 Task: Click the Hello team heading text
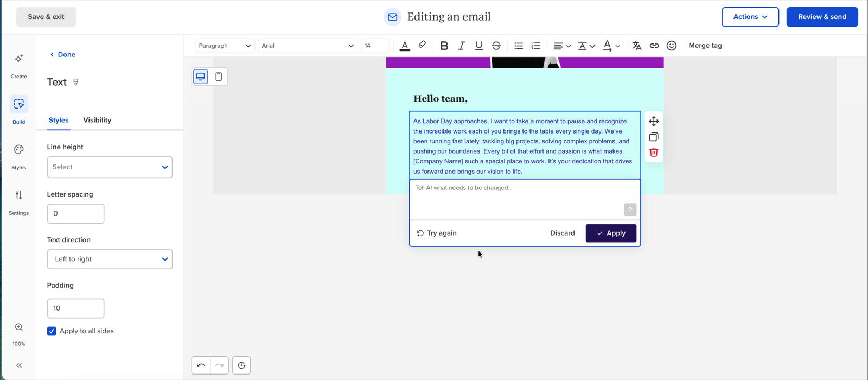[441, 98]
